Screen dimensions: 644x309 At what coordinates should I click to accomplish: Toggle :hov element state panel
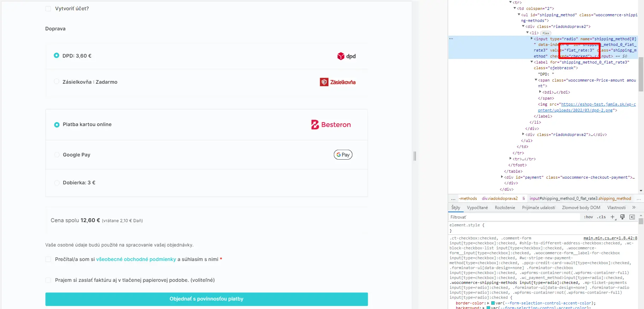[588, 217]
